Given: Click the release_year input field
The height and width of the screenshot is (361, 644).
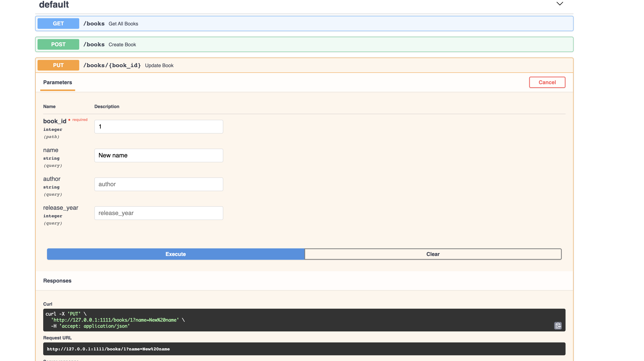Looking at the screenshot, I should [158, 213].
